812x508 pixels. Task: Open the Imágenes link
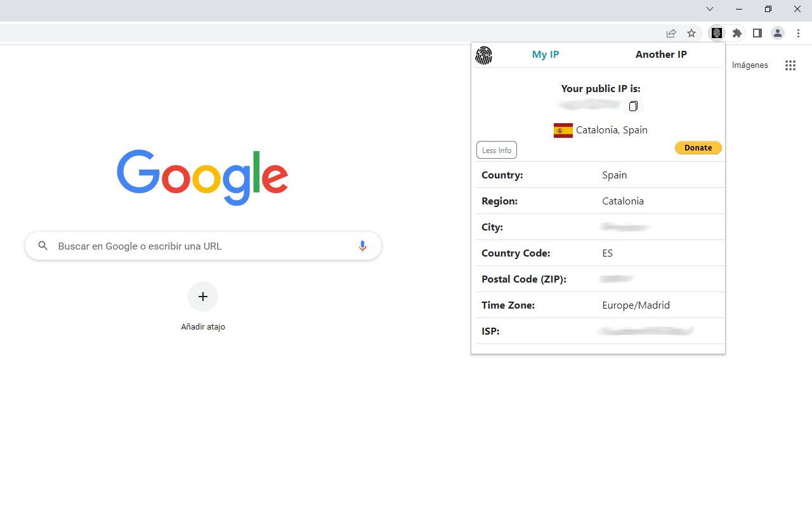pyautogui.click(x=749, y=65)
